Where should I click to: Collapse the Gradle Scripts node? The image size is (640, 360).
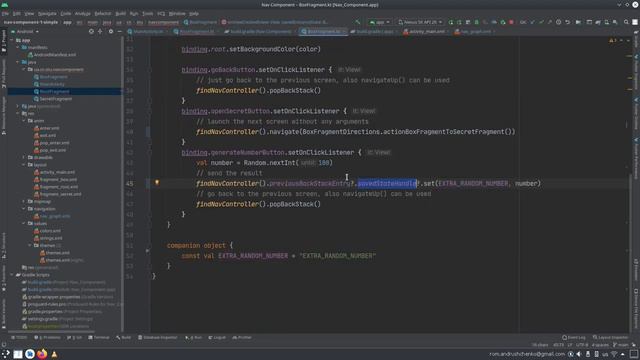coord(12,275)
